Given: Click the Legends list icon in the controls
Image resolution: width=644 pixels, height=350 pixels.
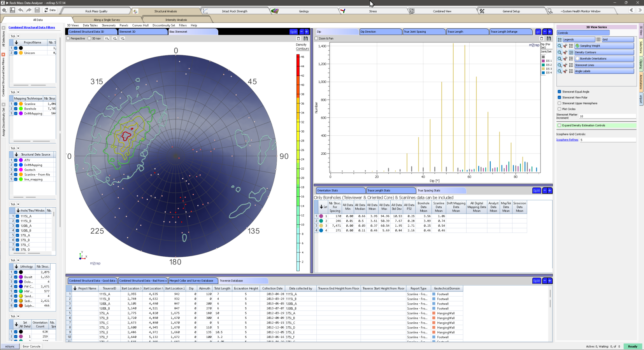Looking at the screenshot, I should (560, 39).
